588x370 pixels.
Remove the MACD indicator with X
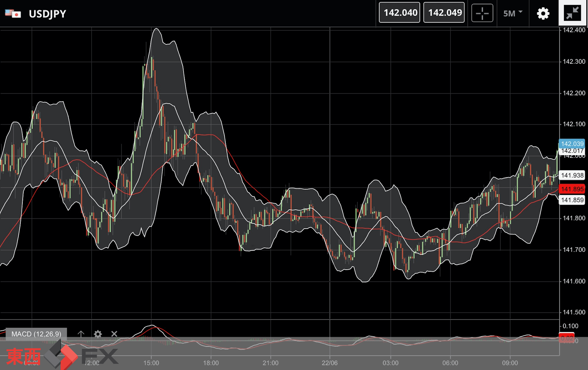[114, 334]
